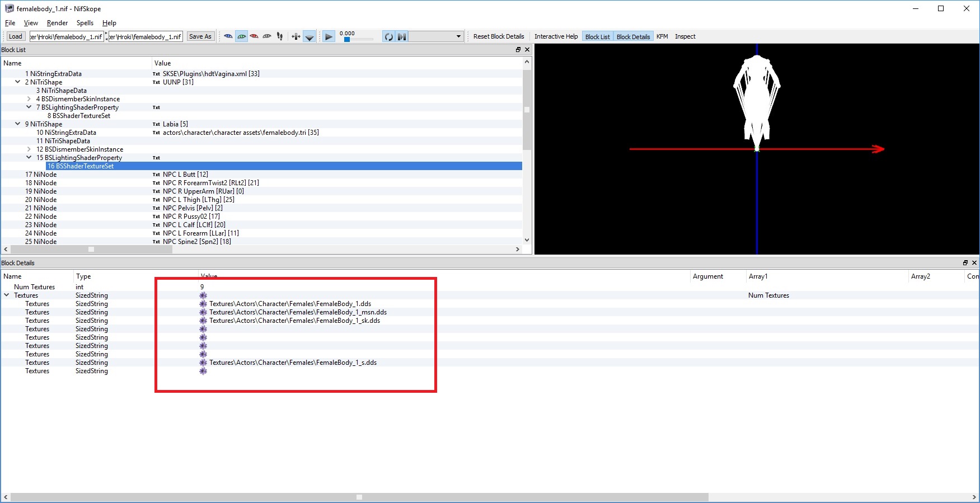Open the Spells menu
980x503 pixels.
tap(85, 23)
